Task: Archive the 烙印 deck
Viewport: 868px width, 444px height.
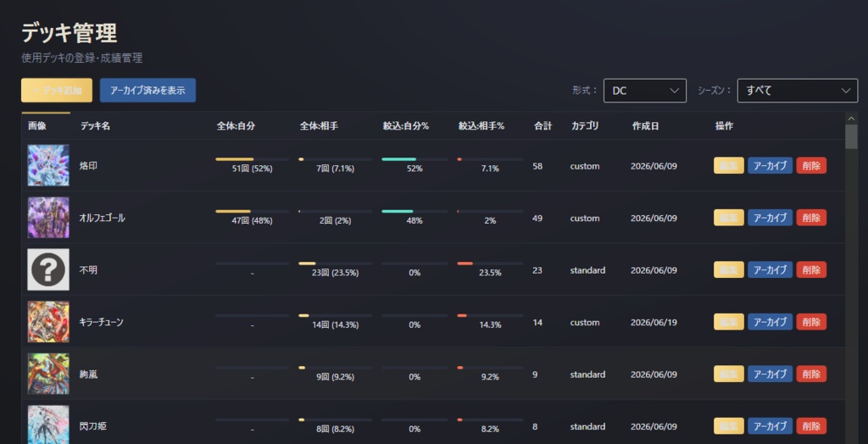Action: coord(770,165)
